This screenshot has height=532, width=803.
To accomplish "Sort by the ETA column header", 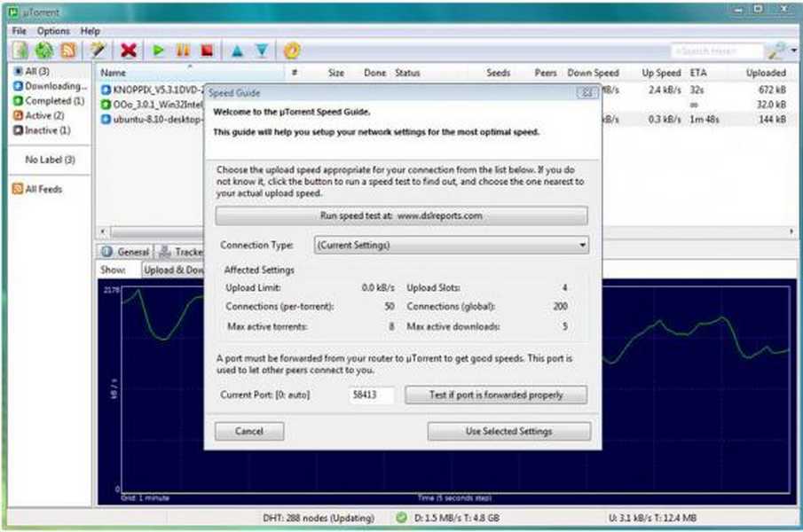I will pyautogui.click(x=698, y=73).
